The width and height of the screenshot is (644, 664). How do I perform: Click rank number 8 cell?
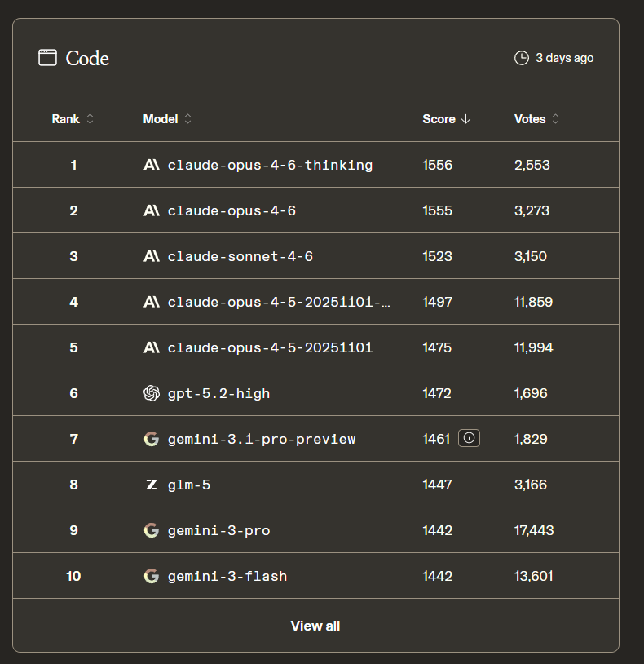coord(73,485)
